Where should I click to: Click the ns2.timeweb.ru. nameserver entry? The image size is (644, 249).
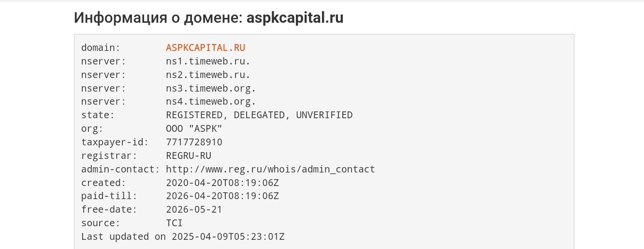tap(208, 75)
